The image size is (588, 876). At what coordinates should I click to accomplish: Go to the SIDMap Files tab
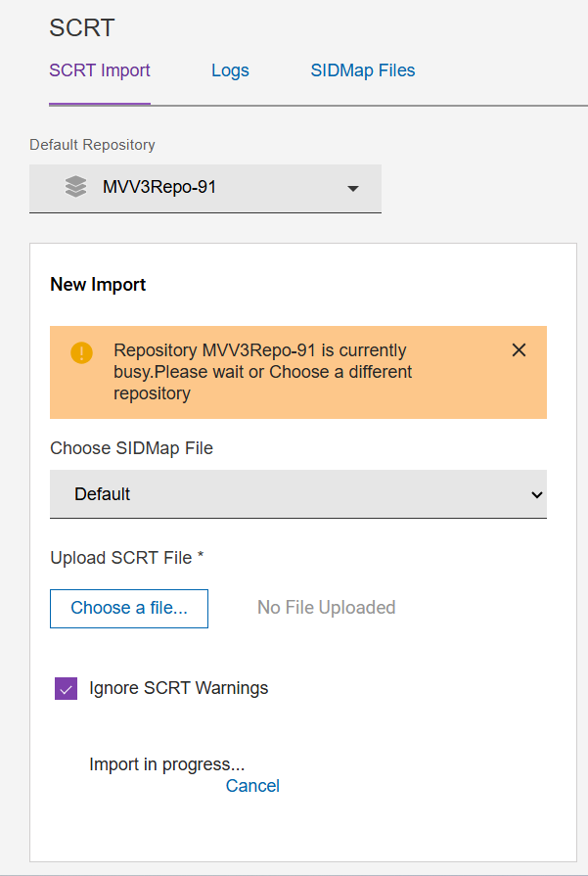363,70
